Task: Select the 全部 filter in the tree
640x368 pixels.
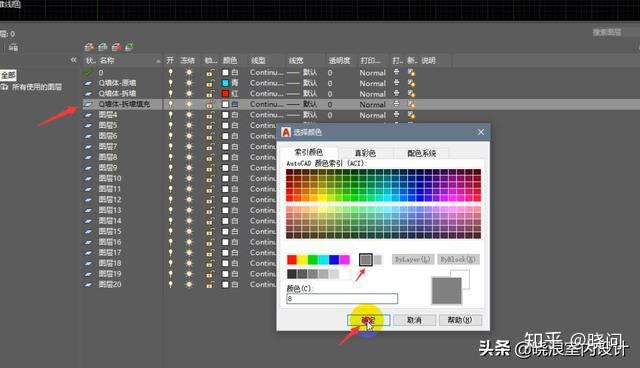Action: click(8, 75)
